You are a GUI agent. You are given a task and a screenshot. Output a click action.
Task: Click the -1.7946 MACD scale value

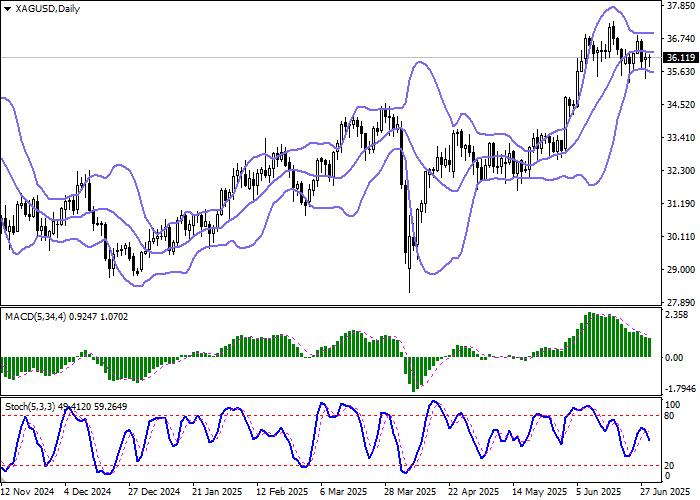pyautogui.click(x=681, y=390)
